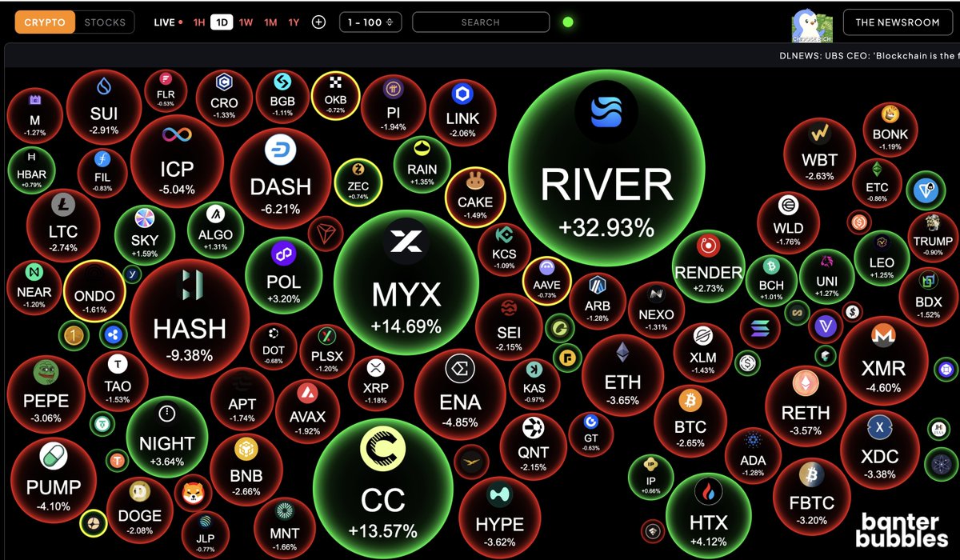Select the QNT bubble
Viewport: 960px width, 560px height.
[534, 446]
